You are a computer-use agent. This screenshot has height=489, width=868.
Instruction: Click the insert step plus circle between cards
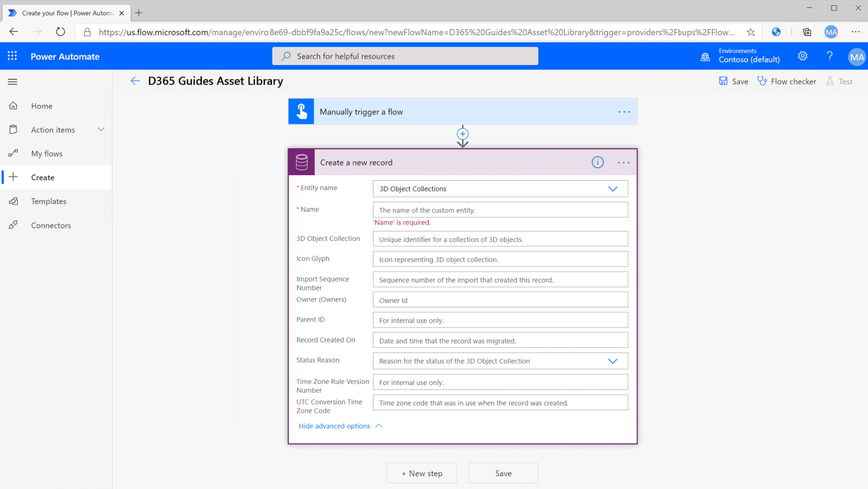(x=462, y=134)
